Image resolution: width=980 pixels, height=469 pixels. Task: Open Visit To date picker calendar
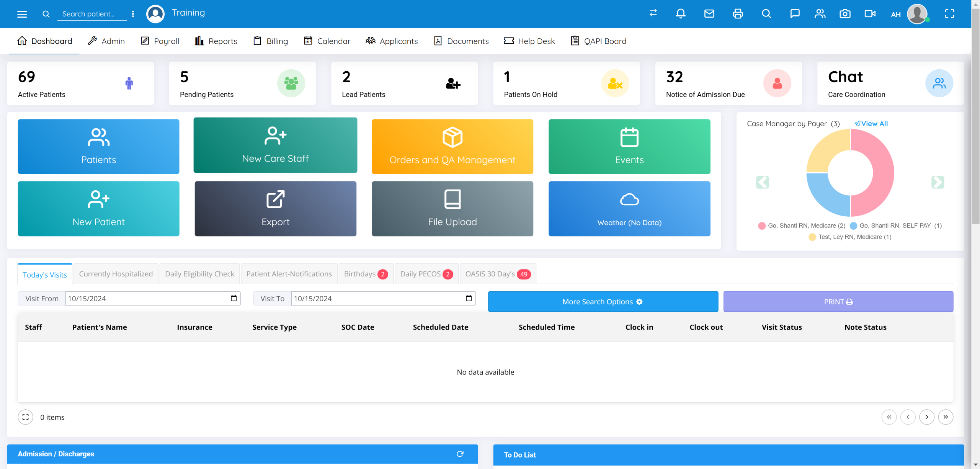(469, 298)
